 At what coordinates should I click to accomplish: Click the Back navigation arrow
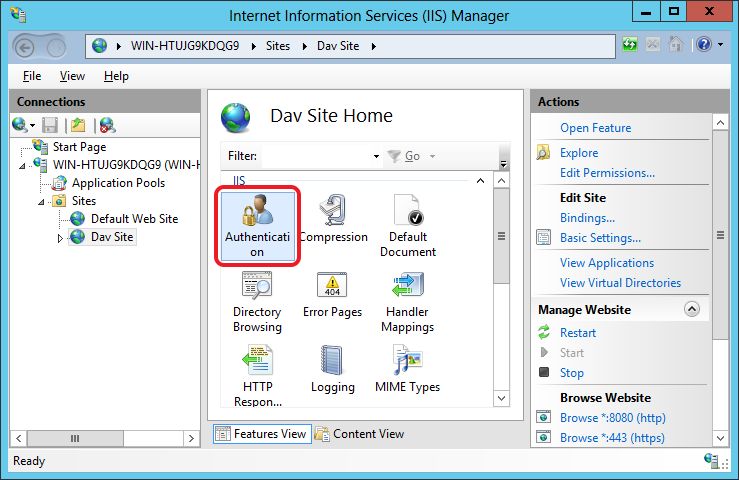click(25, 47)
